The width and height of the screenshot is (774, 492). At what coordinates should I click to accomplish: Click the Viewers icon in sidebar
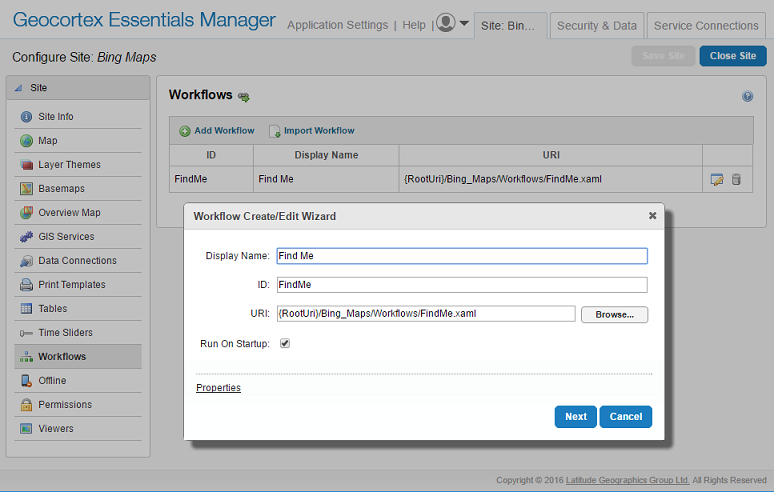(x=26, y=429)
